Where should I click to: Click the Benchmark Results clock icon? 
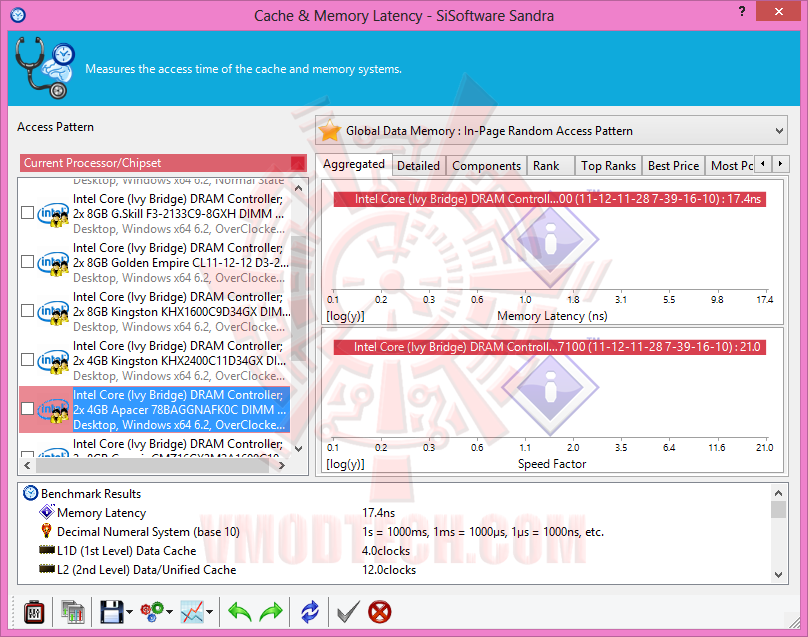(30, 493)
